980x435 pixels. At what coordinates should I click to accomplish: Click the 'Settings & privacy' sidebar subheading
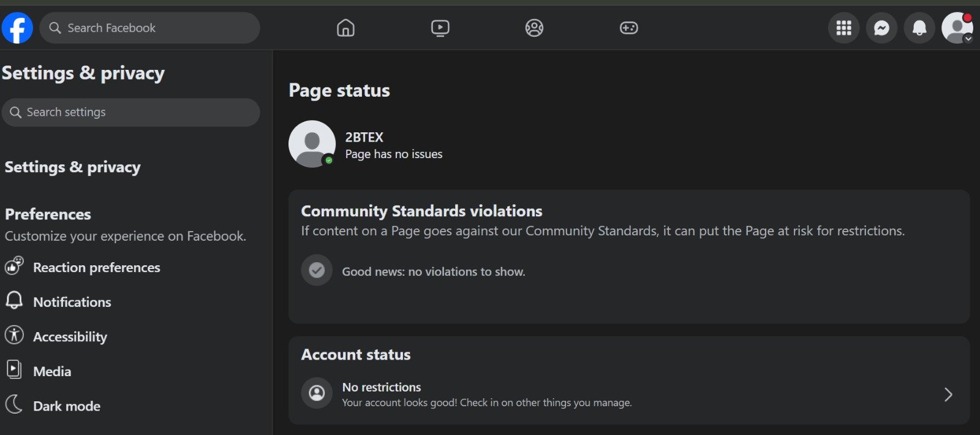pyautogui.click(x=72, y=167)
